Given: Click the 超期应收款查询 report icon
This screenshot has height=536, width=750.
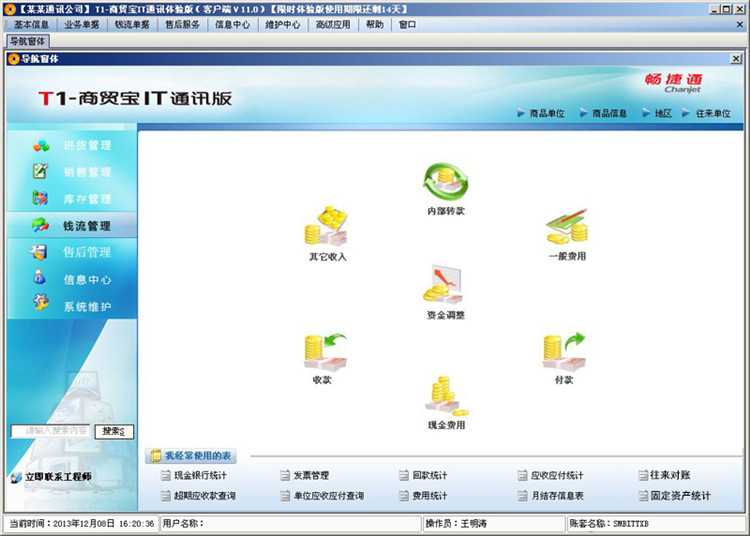Looking at the screenshot, I should (165, 496).
